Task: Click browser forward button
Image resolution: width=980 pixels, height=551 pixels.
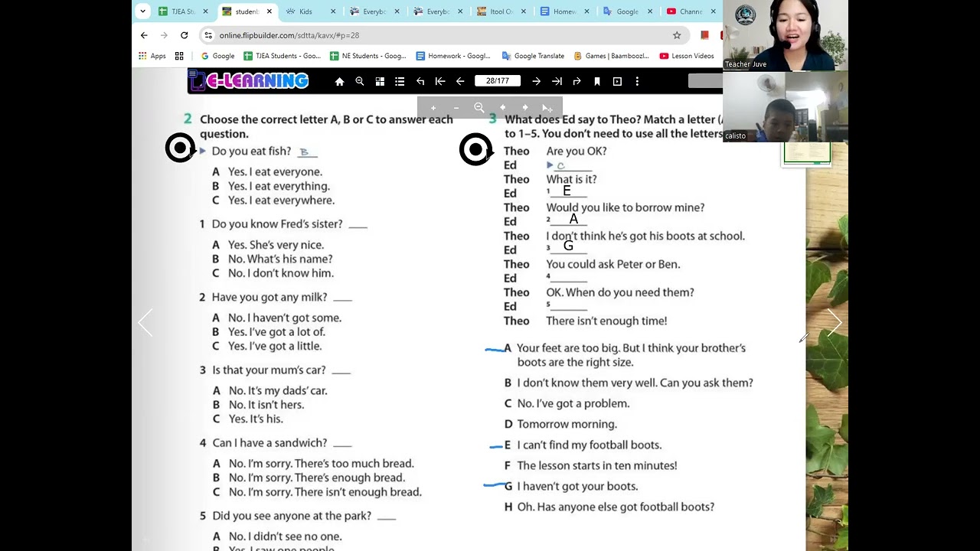Action: [164, 35]
